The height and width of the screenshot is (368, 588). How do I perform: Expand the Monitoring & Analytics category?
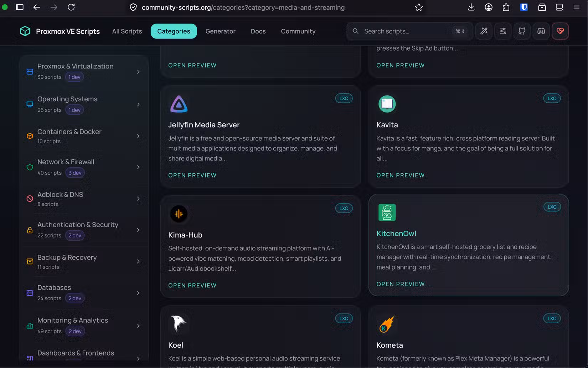138,326
